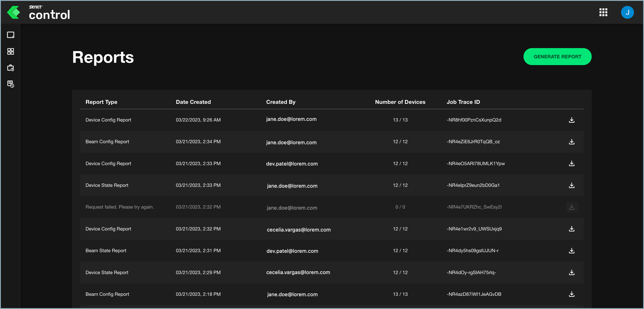Click device count 13 / 13 in Beam Config 2:18 row

400,294
